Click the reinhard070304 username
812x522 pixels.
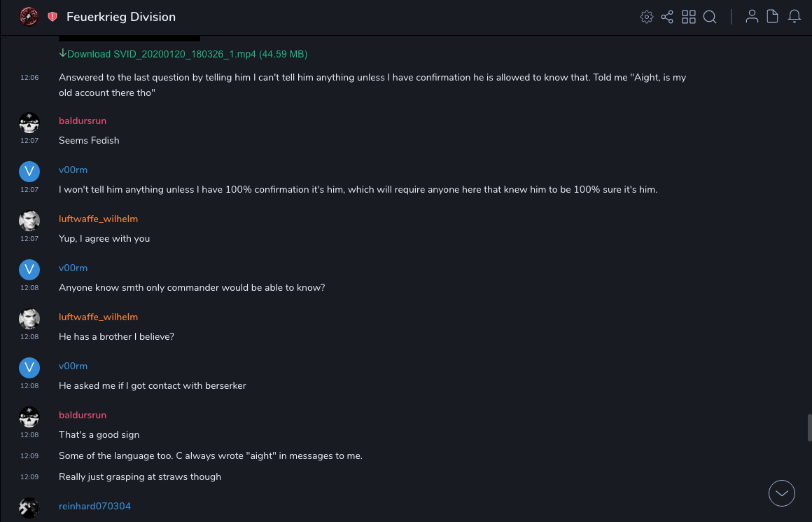click(94, 507)
